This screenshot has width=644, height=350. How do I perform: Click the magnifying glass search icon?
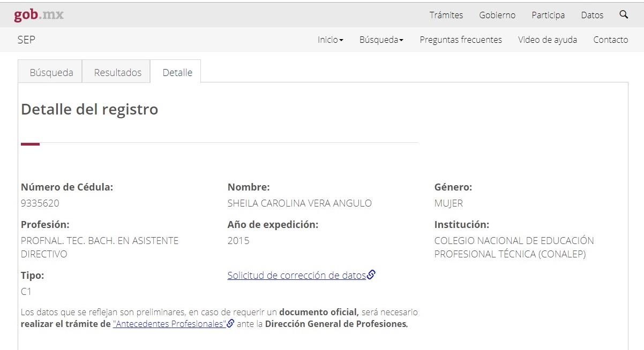coord(624,15)
